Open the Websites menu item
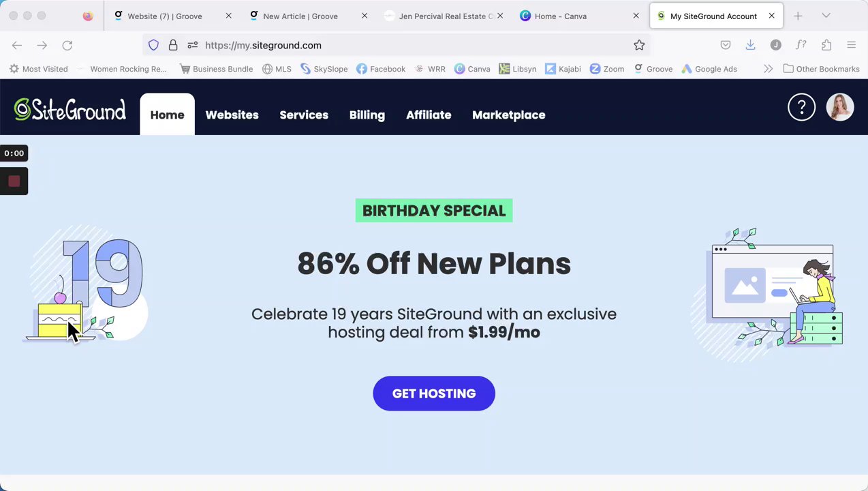The width and height of the screenshot is (868, 491). (232, 115)
